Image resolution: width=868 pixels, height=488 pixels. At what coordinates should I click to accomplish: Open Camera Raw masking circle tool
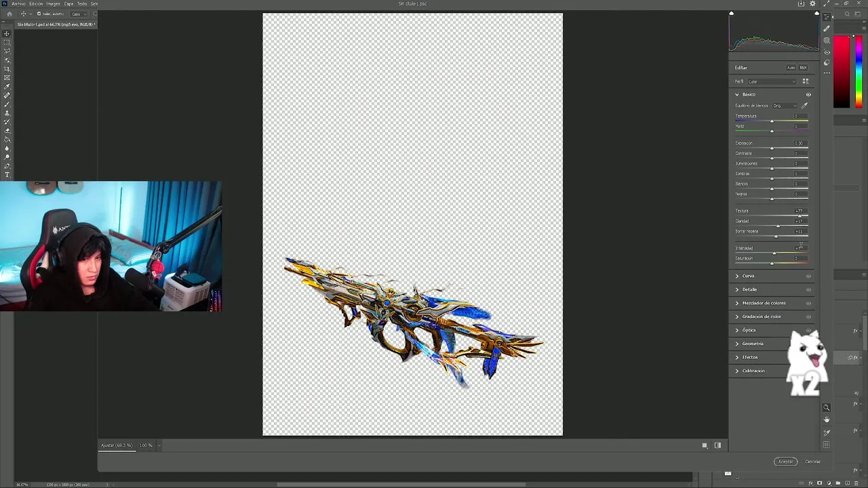point(827,40)
